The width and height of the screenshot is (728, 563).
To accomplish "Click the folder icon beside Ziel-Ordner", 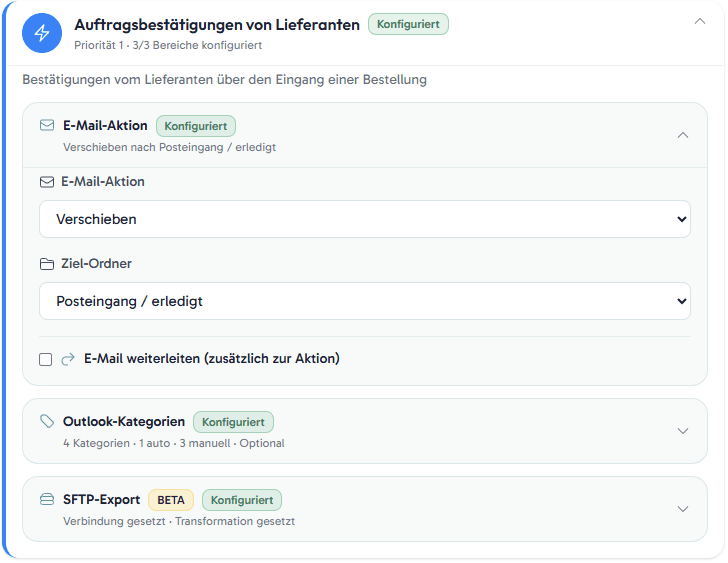I will pyautogui.click(x=47, y=264).
